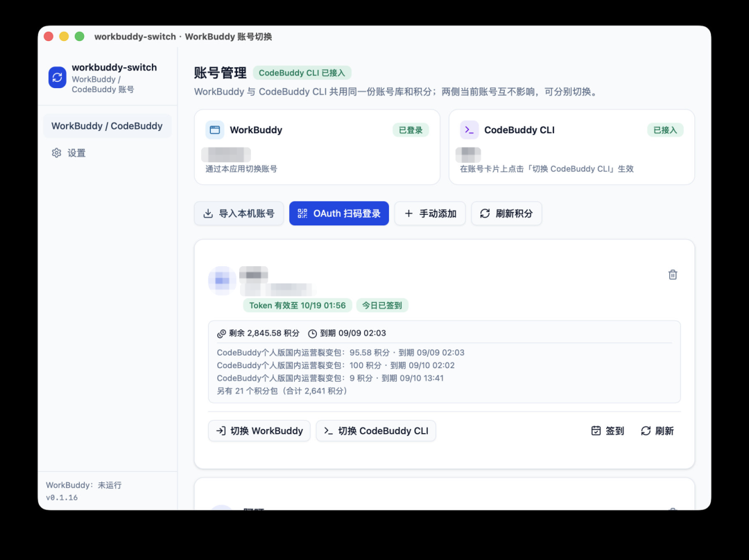Click 导入本机账号 button
This screenshot has height=560, width=749.
239,213
